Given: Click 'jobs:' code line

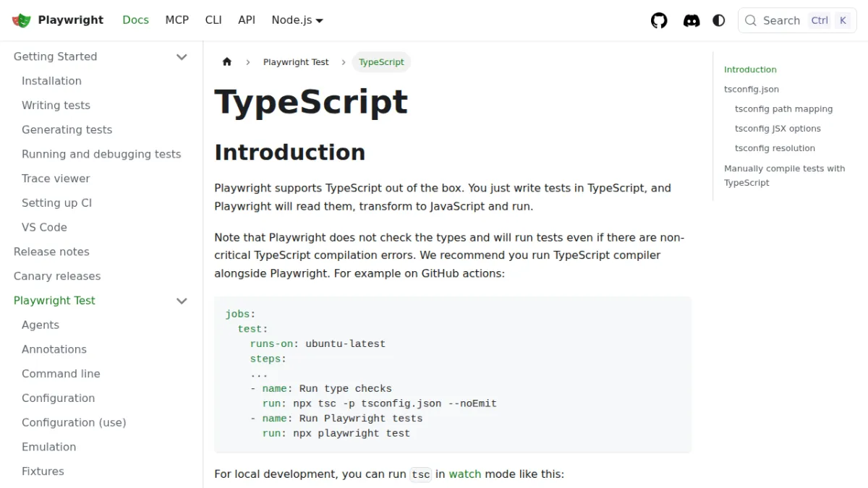Looking at the screenshot, I should coord(241,314).
